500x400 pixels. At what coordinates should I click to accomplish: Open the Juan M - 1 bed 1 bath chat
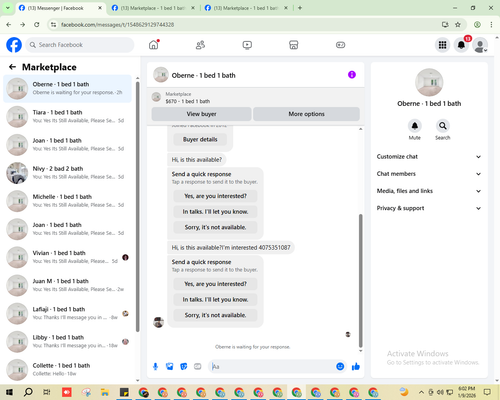pos(68,285)
